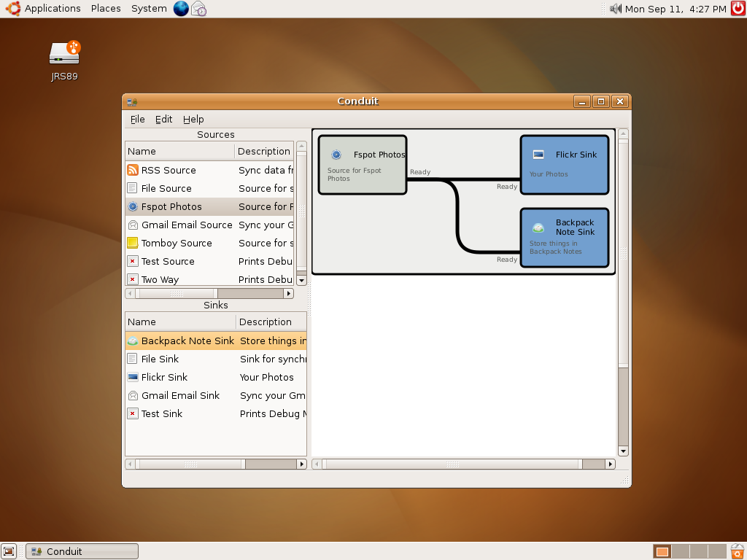
Task: Click the canvas horizontal scrollbar left arrow
Action: 317,464
